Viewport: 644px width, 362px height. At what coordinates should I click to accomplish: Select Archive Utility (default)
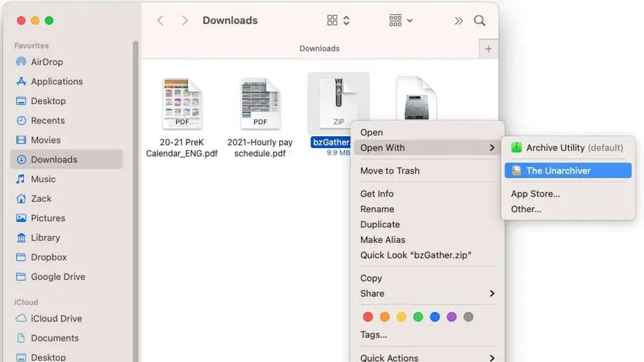click(x=568, y=147)
